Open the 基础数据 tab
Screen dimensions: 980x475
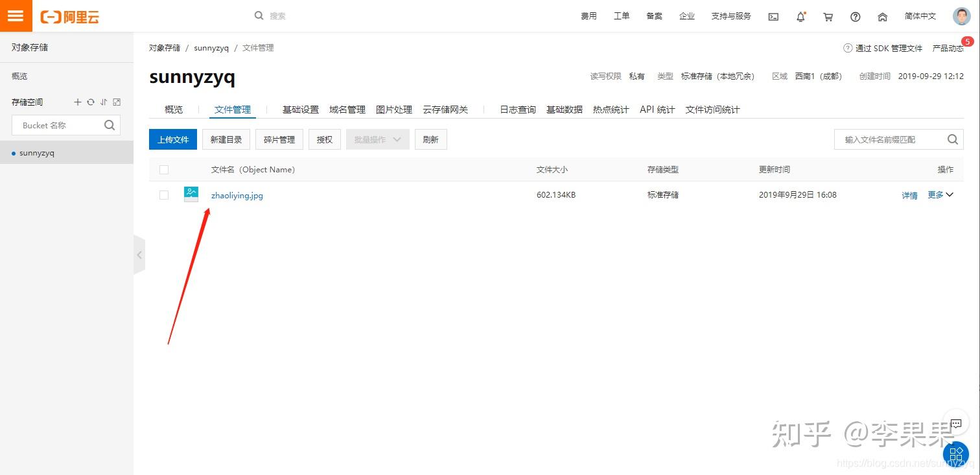click(x=565, y=110)
